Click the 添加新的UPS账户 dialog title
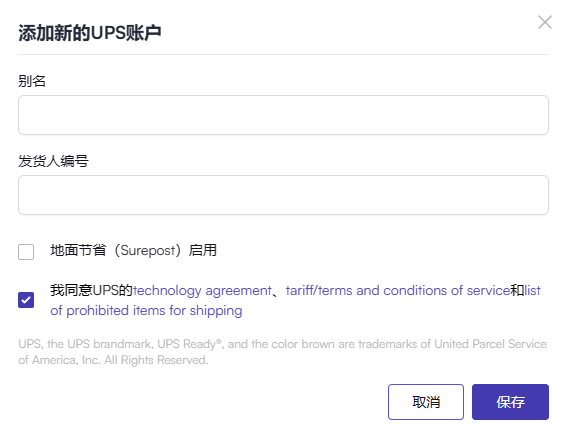 tap(90, 33)
